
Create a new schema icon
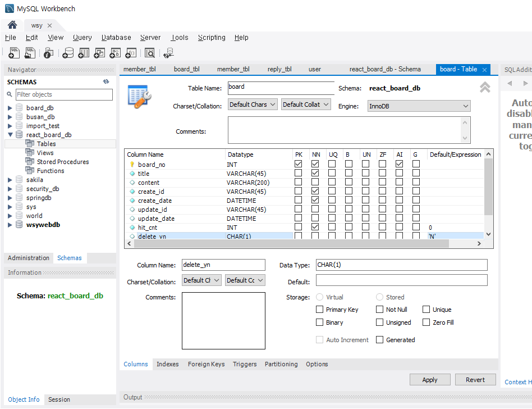click(68, 53)
